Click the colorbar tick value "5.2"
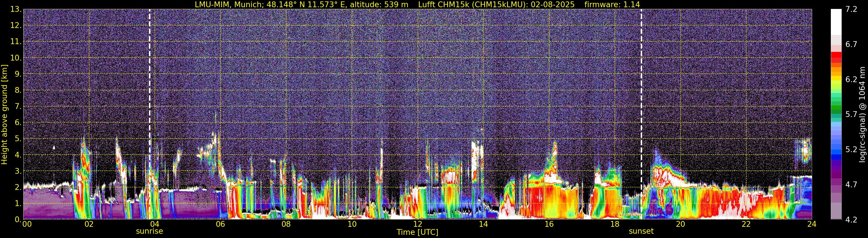 [851, 149]
